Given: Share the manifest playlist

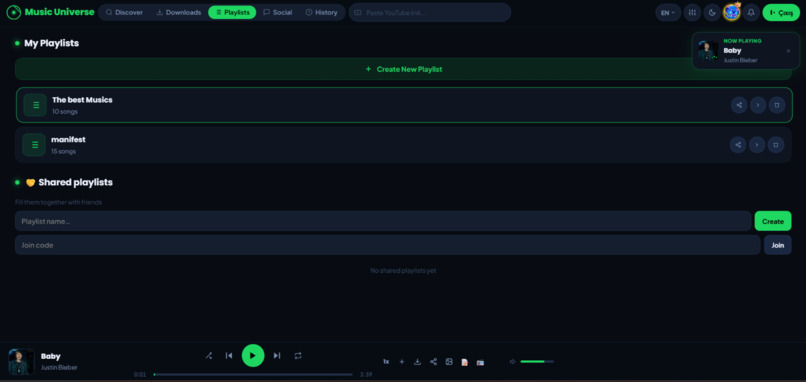Looking at the screenshot, I should (x=738, y=145).
